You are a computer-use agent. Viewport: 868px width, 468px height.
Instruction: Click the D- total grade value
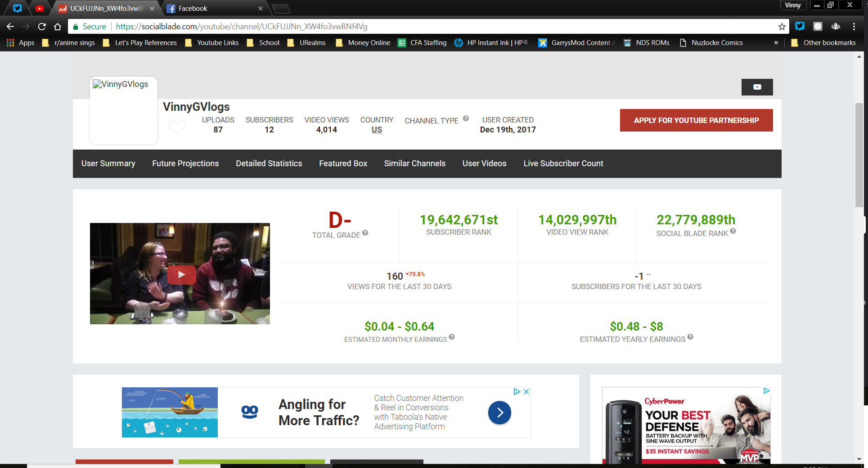pos(340,220)
